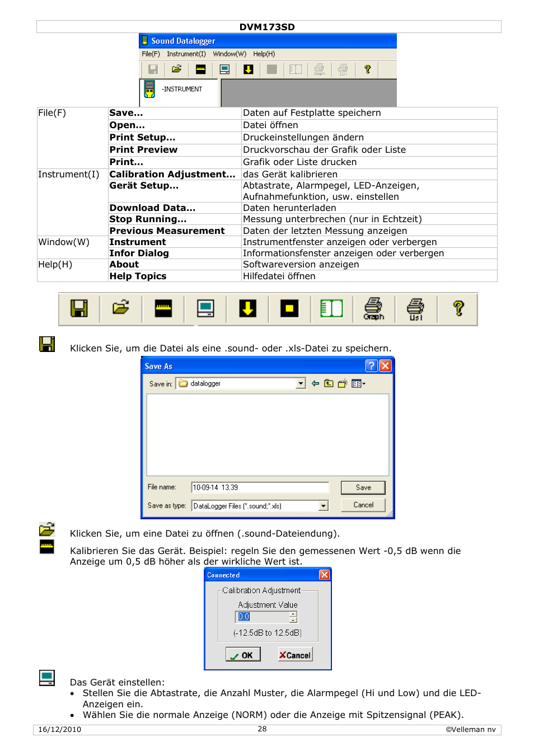Viewport: 534px width, 756px height.
Task: Open the File(F) menu
Action: [x=151, y=54]
